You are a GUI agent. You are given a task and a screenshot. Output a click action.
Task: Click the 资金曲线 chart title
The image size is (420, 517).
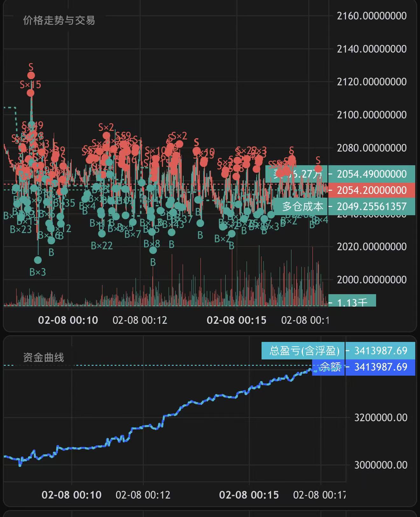[x=44, y=358]
